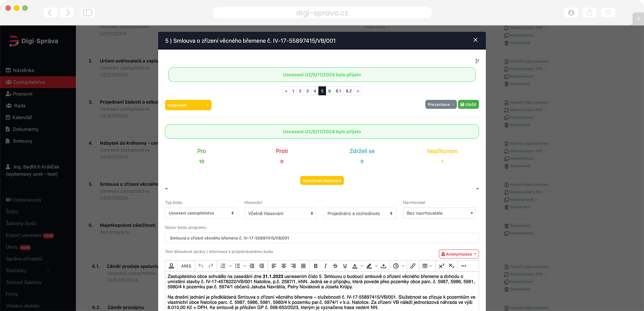Click the undo arrow in editor

coord(201,266)
